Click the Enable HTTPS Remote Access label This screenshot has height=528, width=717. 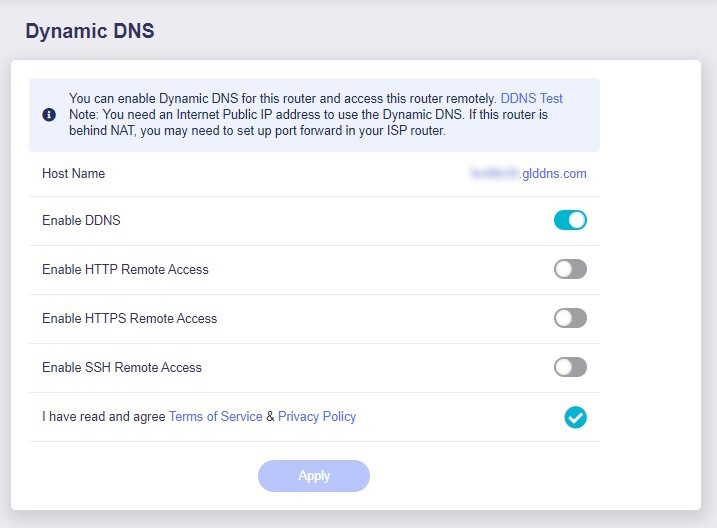129,319
